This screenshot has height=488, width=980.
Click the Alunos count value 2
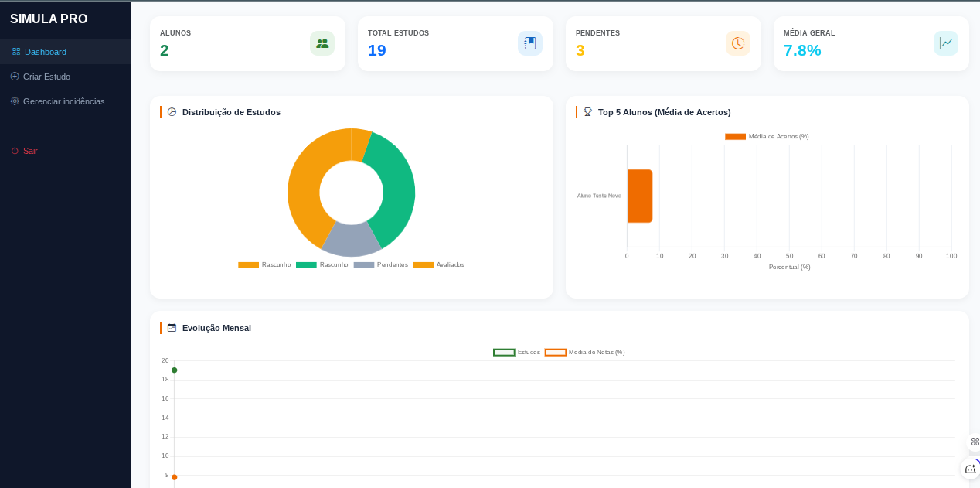[x=165, y=50]
